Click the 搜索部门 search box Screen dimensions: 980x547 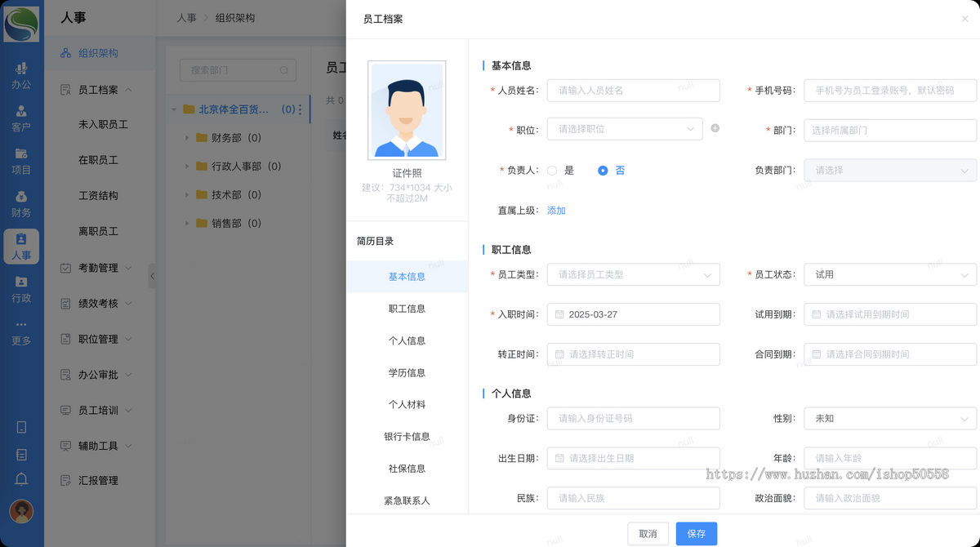(x=238, y=70)
